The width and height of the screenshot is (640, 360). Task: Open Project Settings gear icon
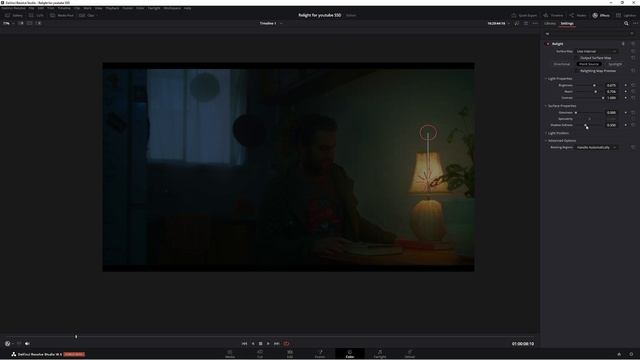(x=631, y=354)
